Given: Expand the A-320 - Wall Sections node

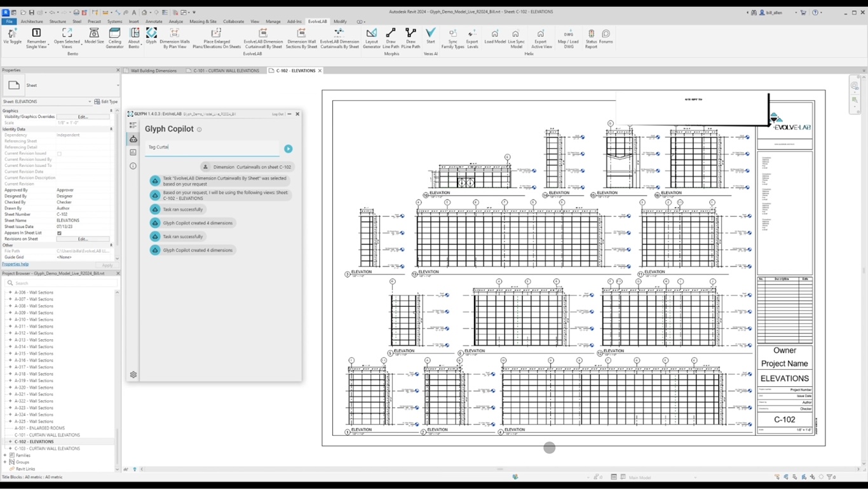Looking at the screenshot, I should click(10, 388).
